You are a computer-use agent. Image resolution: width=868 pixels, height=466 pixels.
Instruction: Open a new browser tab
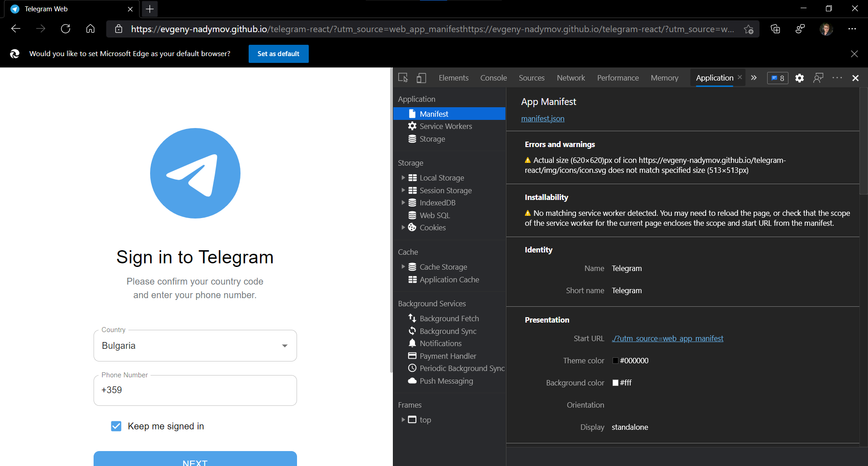(150, 9)
